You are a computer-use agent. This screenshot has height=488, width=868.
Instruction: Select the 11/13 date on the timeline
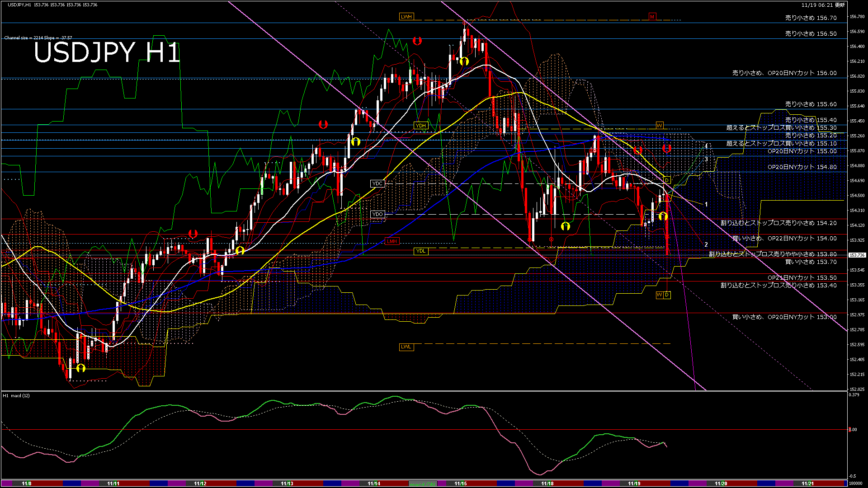point(287,483)
